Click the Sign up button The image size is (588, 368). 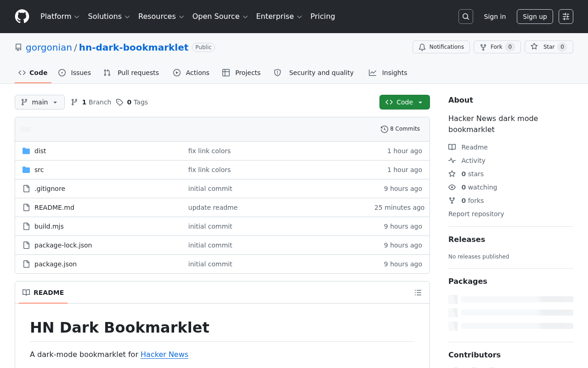[535, 17]
